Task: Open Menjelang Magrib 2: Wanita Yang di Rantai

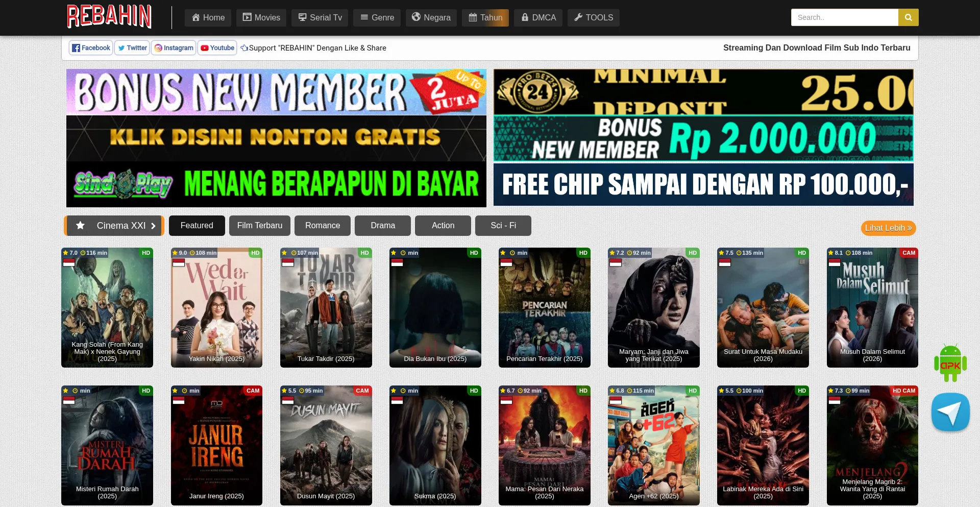Action: [872, 445]
